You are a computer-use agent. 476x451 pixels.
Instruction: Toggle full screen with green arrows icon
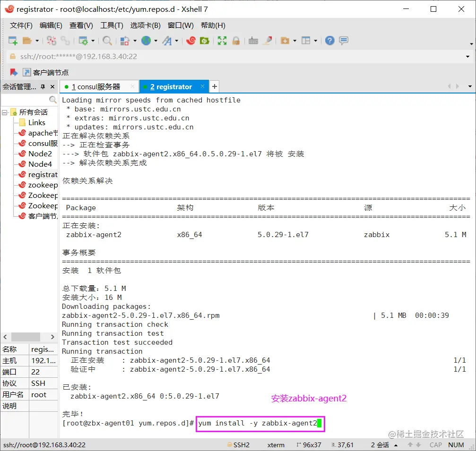tap(222, 41)
